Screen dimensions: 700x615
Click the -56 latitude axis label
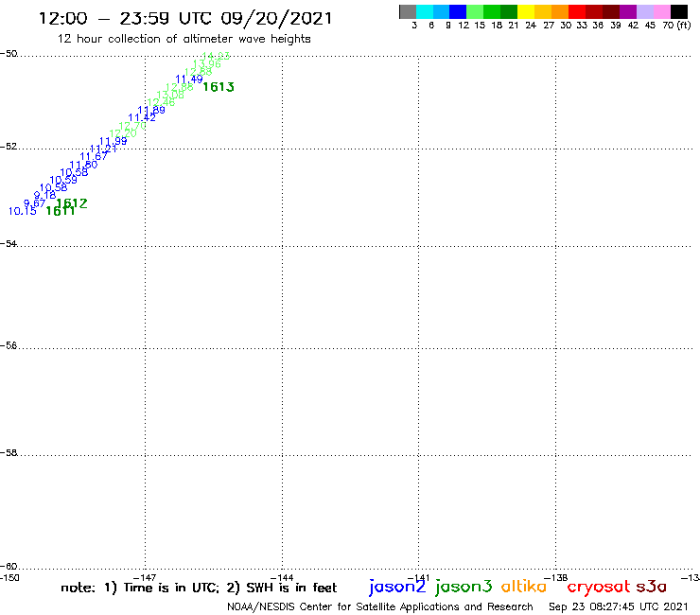9,345
